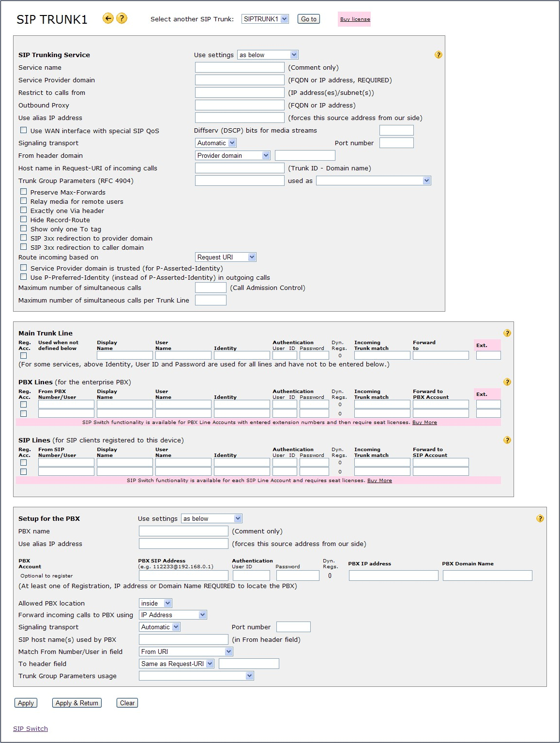This screenshot has height=743, width=560.
Task: Click the Apply & Return button
Action: click(77, 703)
